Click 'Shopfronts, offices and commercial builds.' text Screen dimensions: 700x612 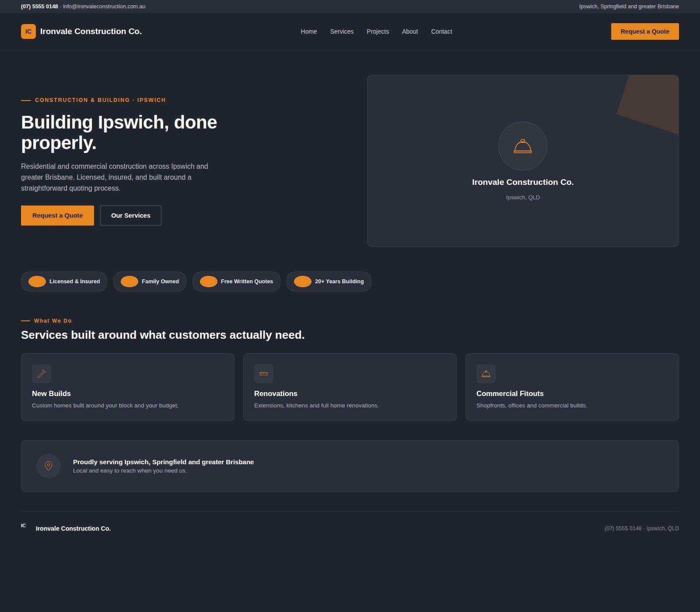pyautogui.click(x=532, y=406)
